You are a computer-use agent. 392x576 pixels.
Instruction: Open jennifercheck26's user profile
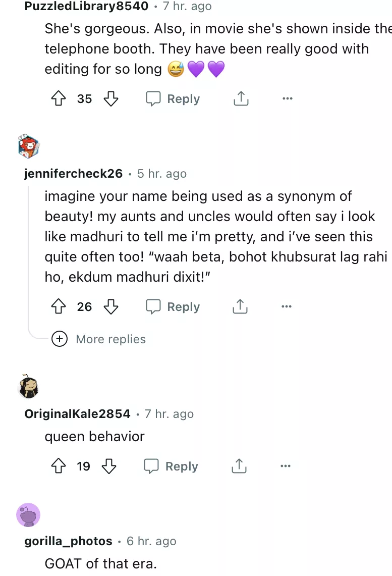[x=73, y=174]
